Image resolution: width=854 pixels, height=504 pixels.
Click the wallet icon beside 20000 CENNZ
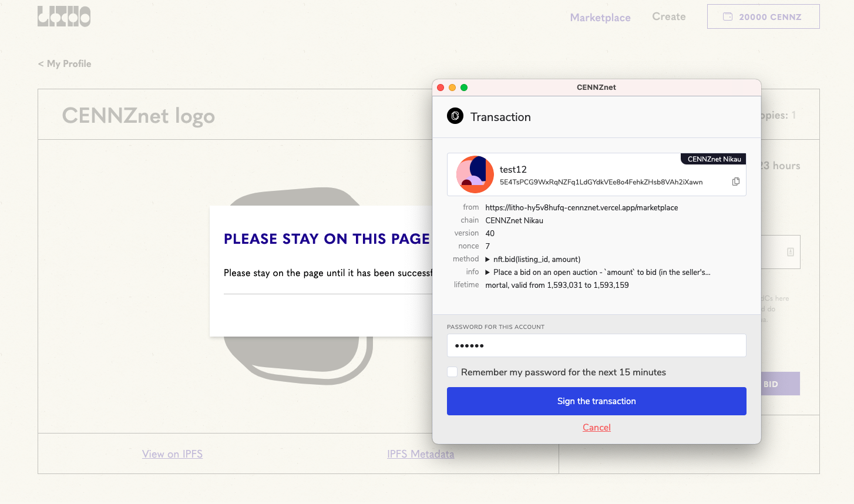click(728, 16)
